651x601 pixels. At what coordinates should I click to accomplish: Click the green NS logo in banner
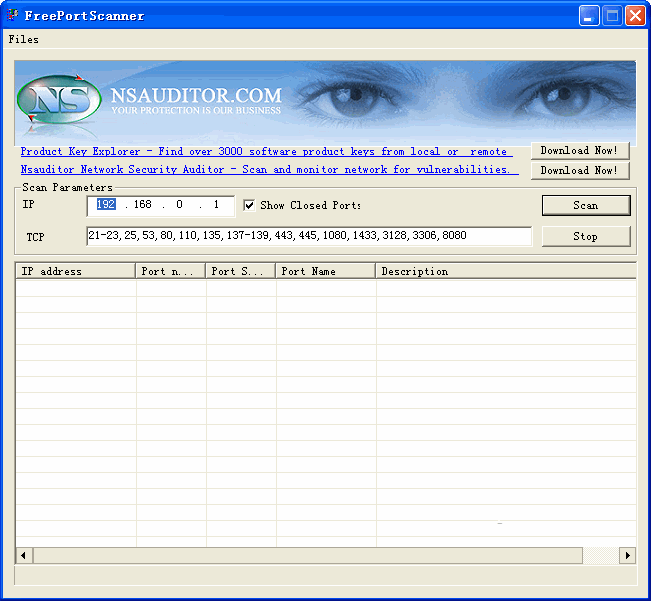click(x=59, y=100)
